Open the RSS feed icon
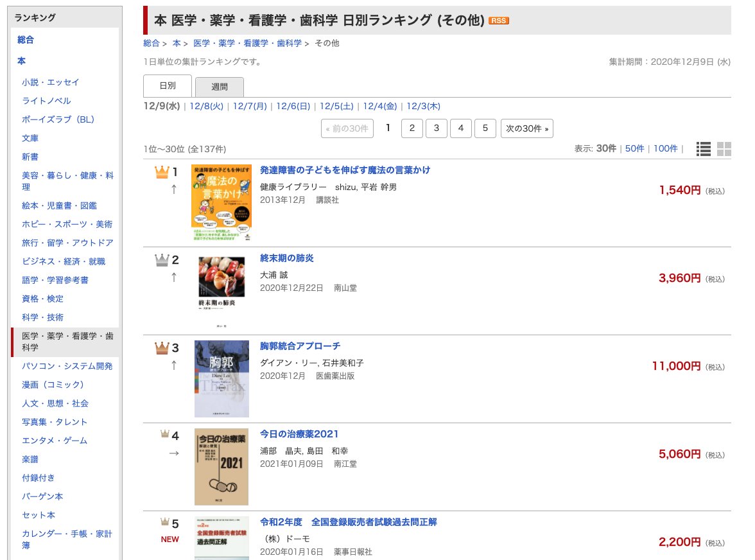The image size is (755, 560). coord(498,21)
